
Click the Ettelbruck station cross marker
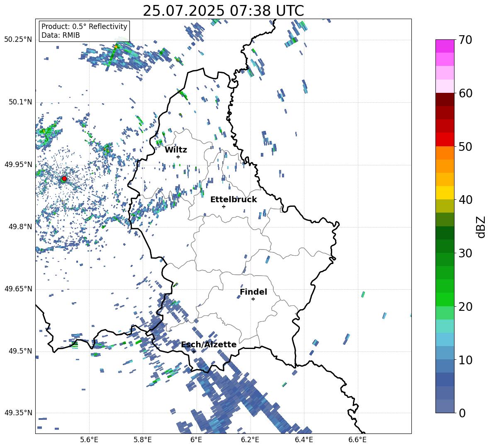point(224,206)
